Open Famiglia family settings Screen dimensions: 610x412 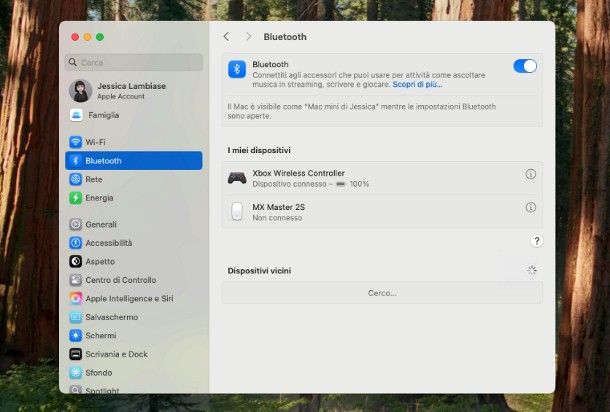(x=105, y=115)
